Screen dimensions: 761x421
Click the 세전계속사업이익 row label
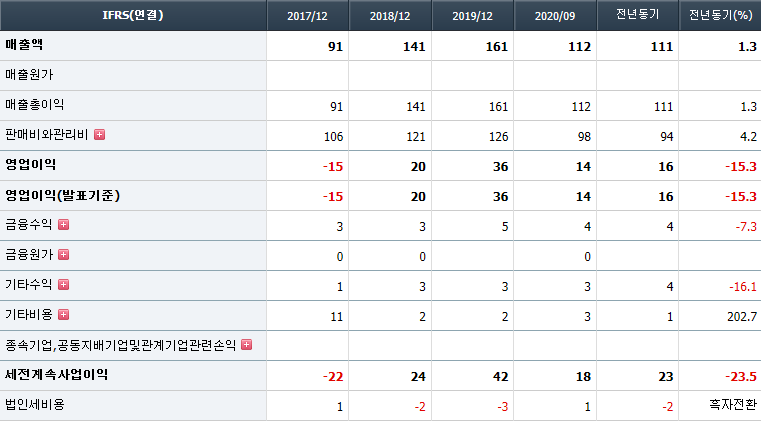(x=56, y=374)
